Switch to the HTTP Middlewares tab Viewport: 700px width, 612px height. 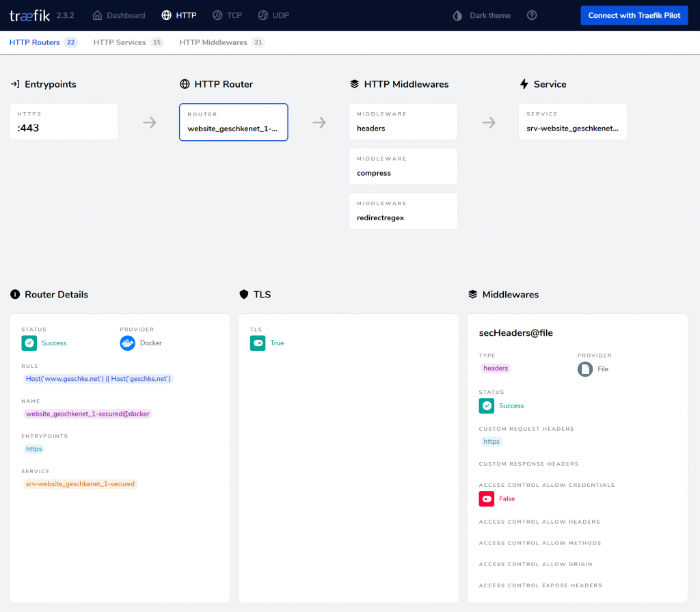click(214, 42)
